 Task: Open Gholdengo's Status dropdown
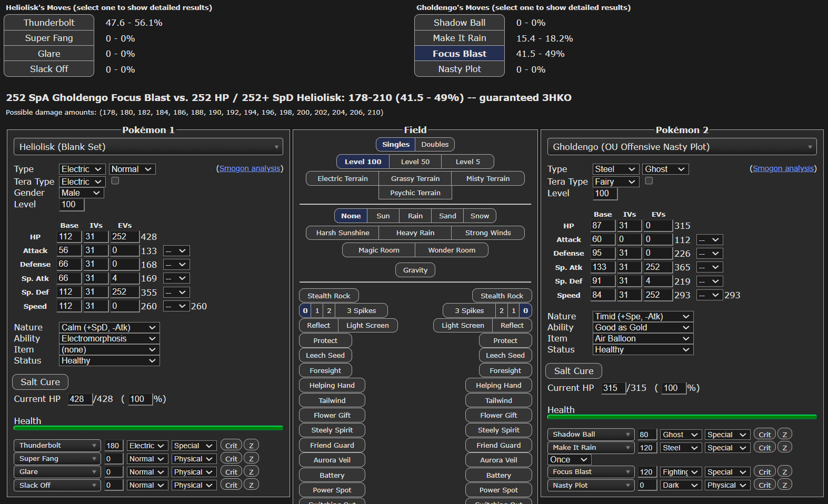pos(643,349)
